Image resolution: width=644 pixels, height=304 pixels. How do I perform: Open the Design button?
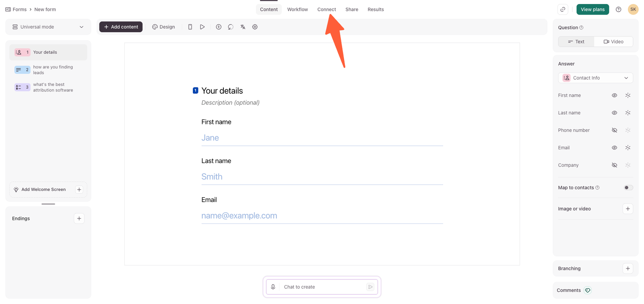[163, 27]
